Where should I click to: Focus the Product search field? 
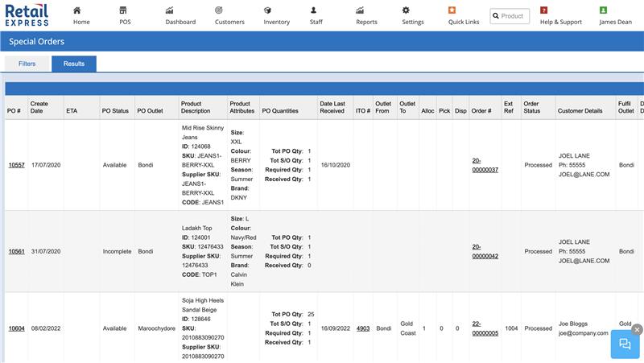tap(510, 16)
